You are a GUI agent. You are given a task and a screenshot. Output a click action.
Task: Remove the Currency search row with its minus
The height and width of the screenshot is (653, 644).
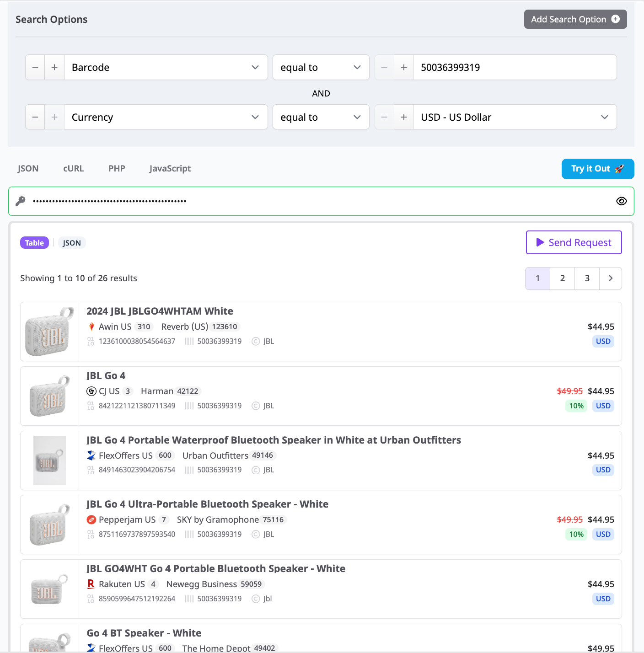point(35,117)
